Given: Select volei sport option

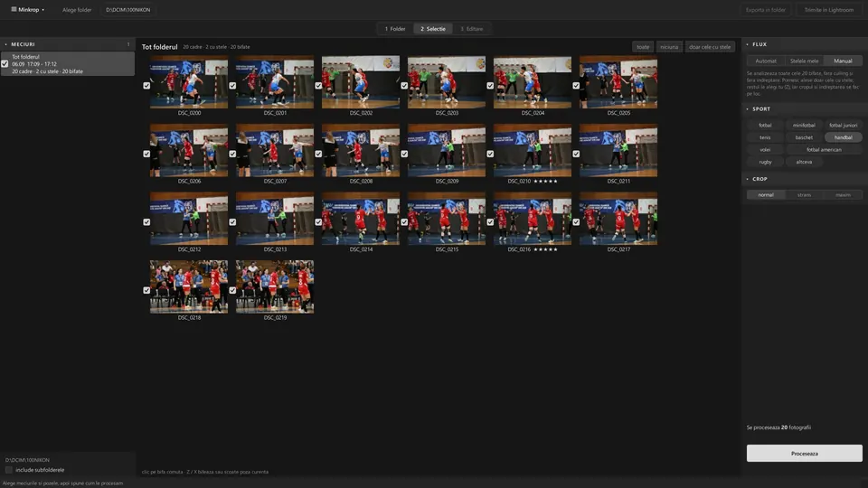Looking at the screenshot, I should coord(765,149).
